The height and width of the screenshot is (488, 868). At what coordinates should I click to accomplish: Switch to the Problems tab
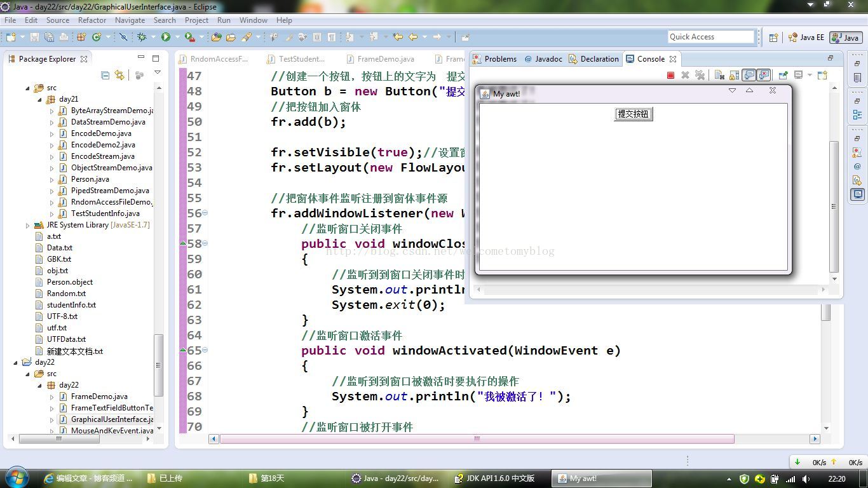click(494, 59)
